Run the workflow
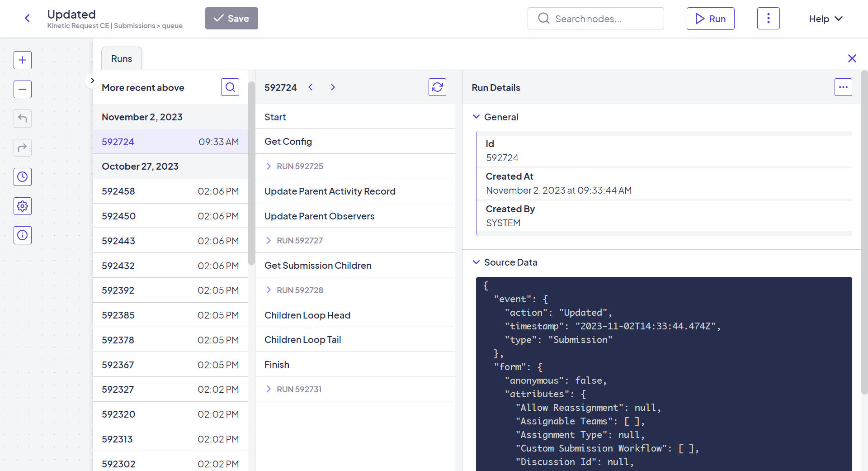This screenshot has height=471, width=868. point(710,19)
